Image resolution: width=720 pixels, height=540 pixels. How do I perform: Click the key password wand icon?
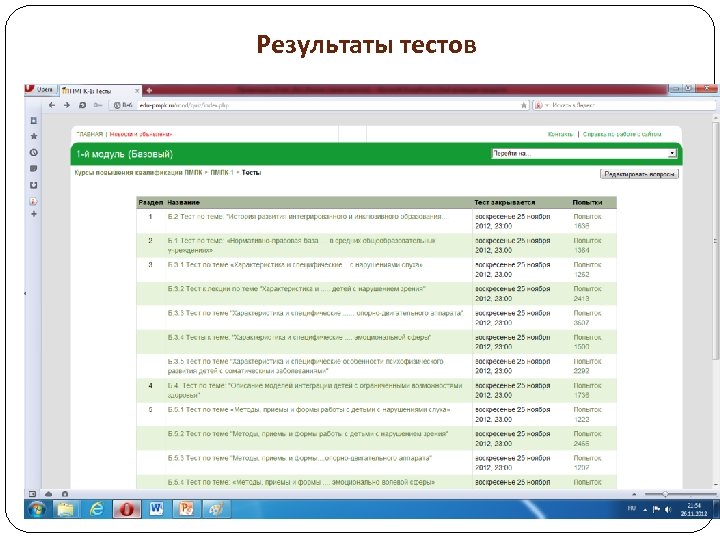(97, 105)
